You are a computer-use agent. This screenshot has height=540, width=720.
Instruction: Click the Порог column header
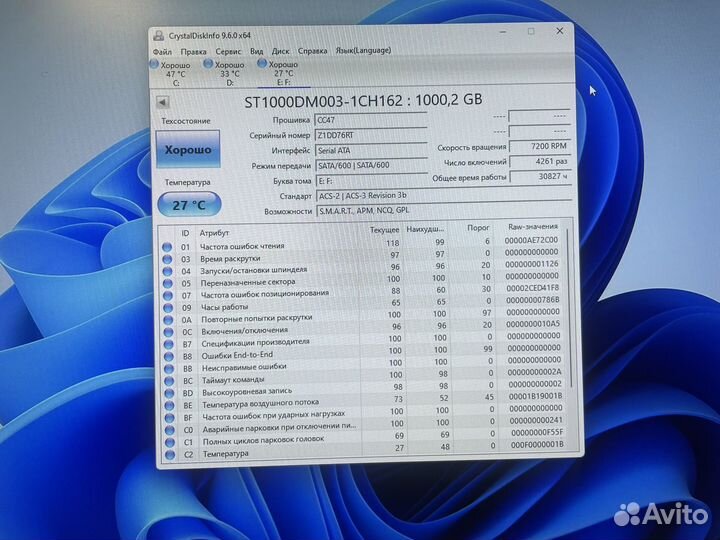point(478,228)
